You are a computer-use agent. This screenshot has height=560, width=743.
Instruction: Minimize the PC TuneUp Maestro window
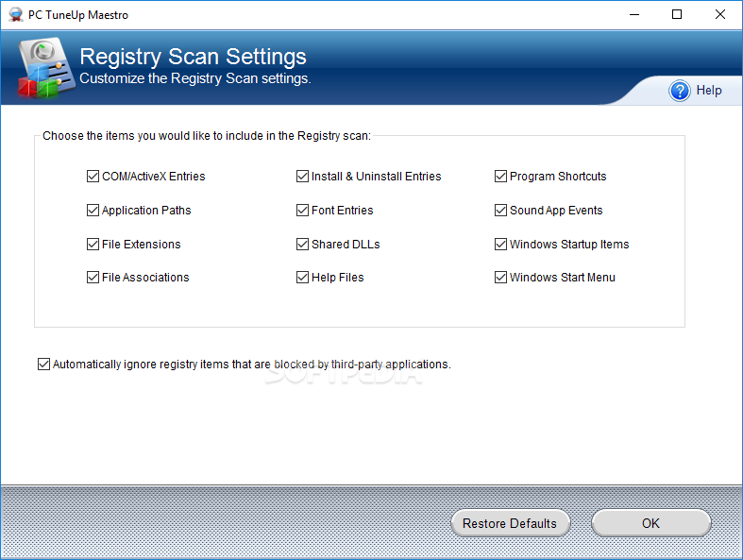pyautogui.click(x=634, y=15)
